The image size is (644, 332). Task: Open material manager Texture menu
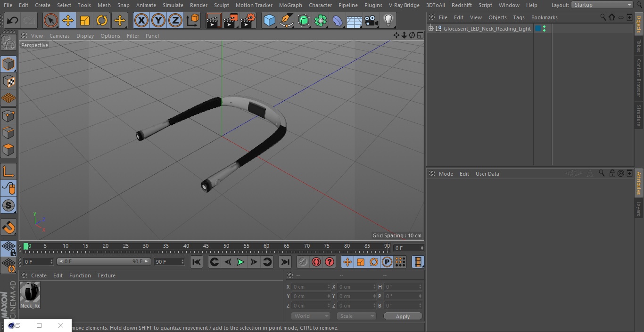pos(106,275)
